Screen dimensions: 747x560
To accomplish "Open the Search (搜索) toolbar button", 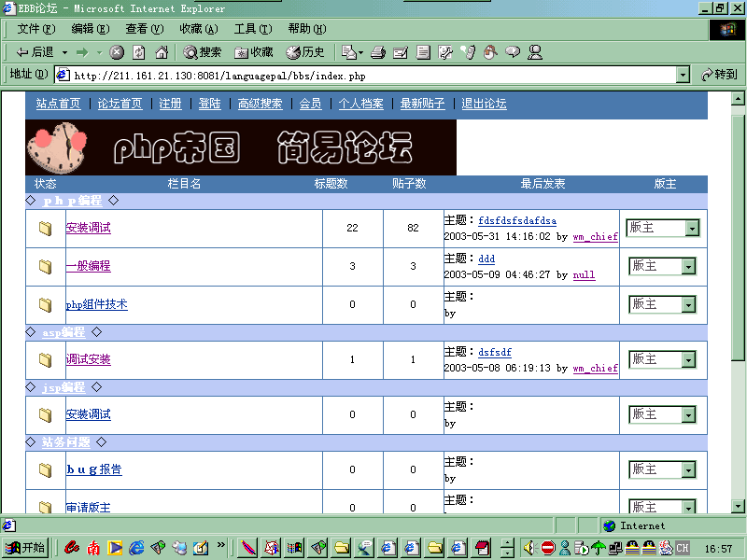I will [x=202, y=52].
